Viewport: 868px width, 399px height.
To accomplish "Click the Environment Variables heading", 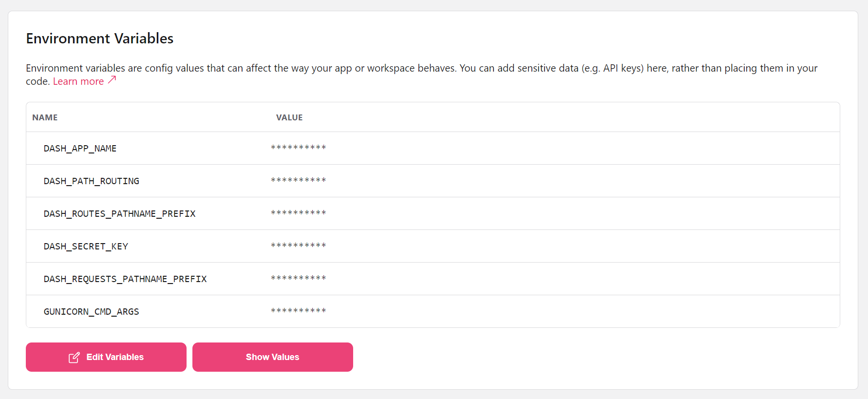I will tap(100, 38).
